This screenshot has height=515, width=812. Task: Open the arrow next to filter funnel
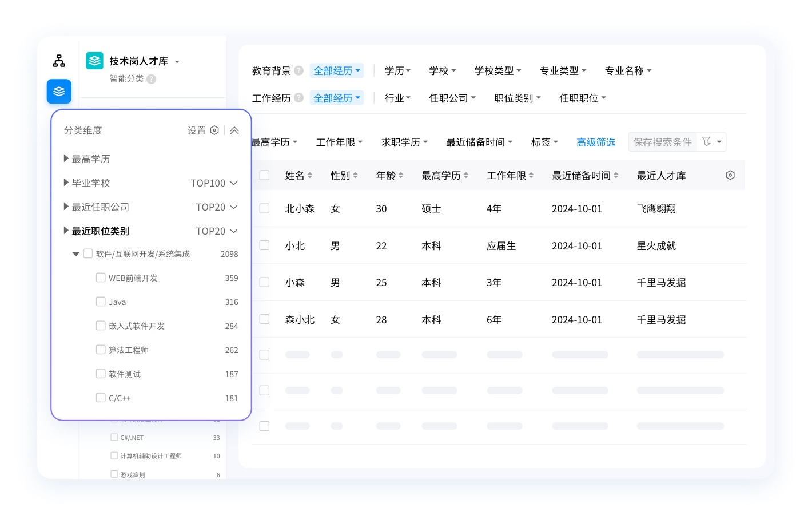[719, 142]
